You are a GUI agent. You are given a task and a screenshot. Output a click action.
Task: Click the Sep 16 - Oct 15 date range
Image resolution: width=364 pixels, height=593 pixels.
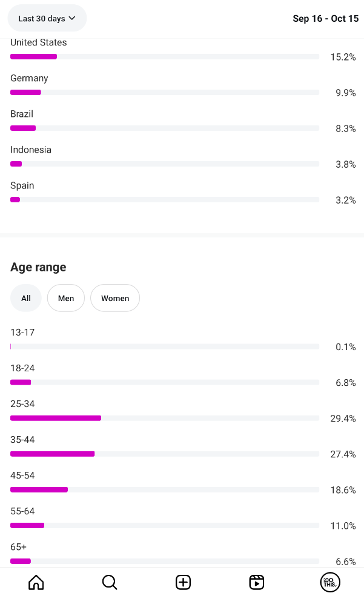[325, 19]
